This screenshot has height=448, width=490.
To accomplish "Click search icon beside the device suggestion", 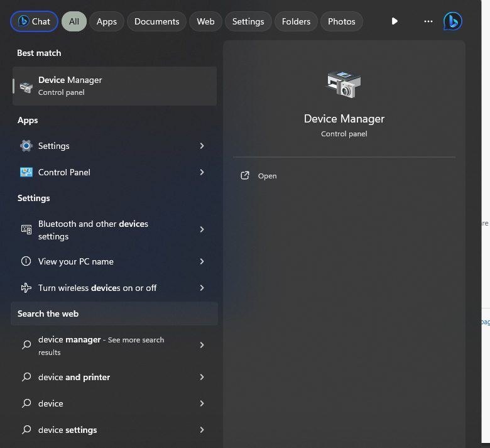I will coord(26,403).
